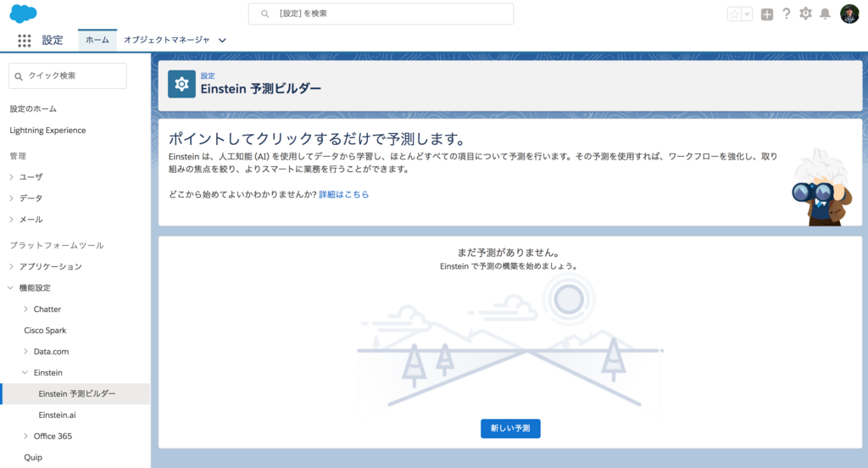Collapse the 機能設定 section chevron
Image resolution: width=868 pixels, height=468 pixels.
point(10,287)
